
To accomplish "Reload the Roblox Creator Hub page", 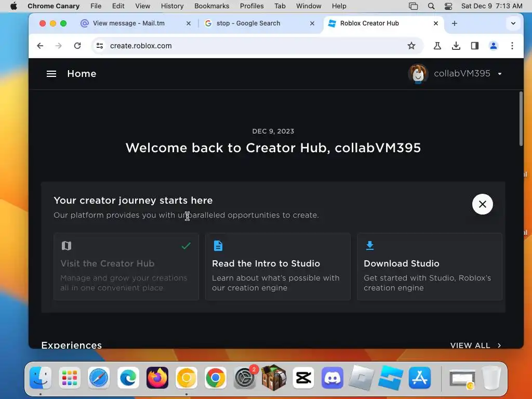I will coord(77,46).
